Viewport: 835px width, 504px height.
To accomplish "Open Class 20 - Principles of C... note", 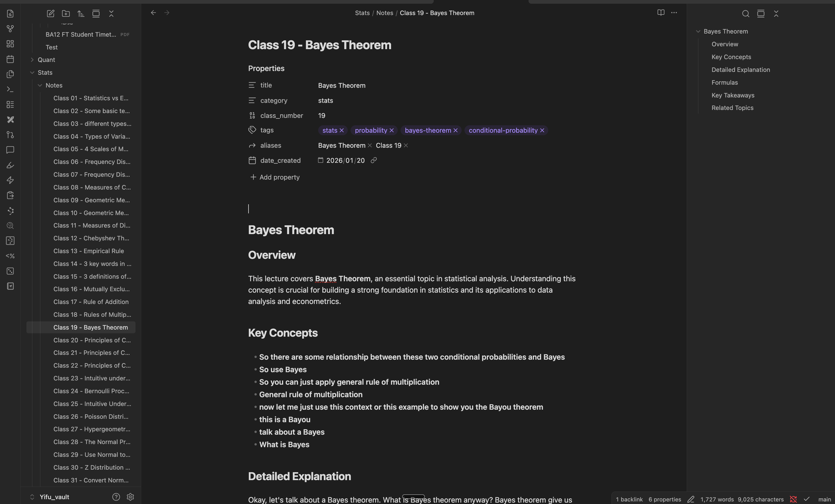I will [92, 340].
